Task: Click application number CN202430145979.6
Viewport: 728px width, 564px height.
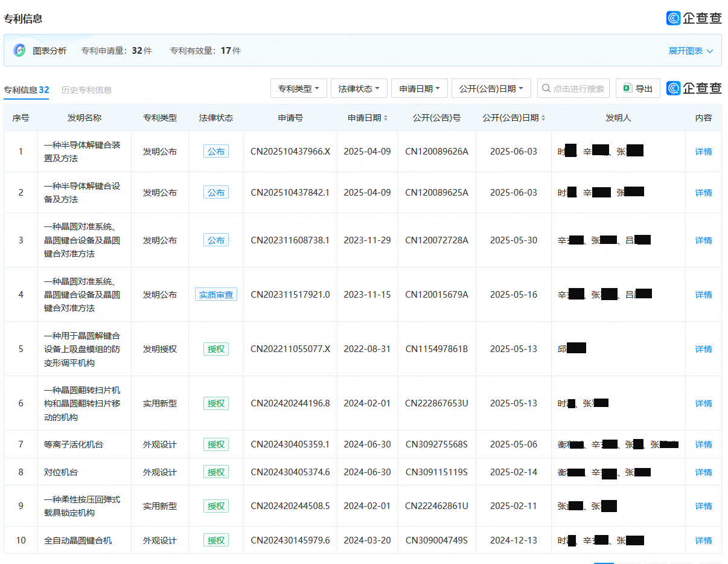Action: (290, 540)
